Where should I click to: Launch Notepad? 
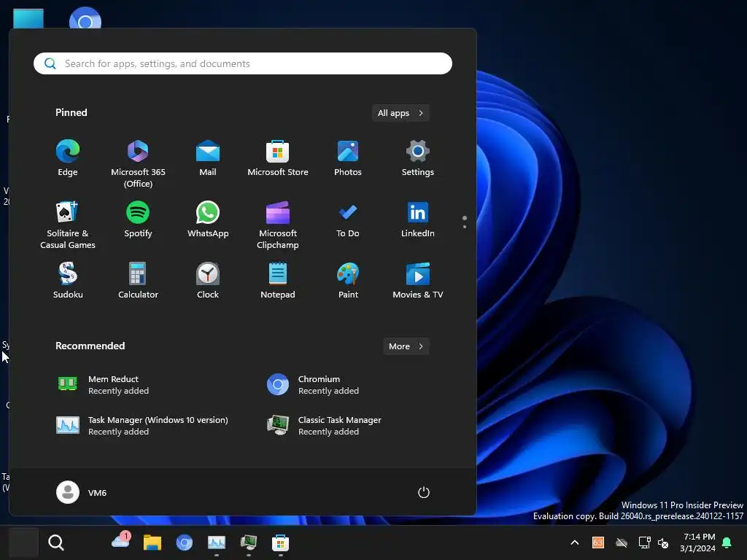coord(278,281)
